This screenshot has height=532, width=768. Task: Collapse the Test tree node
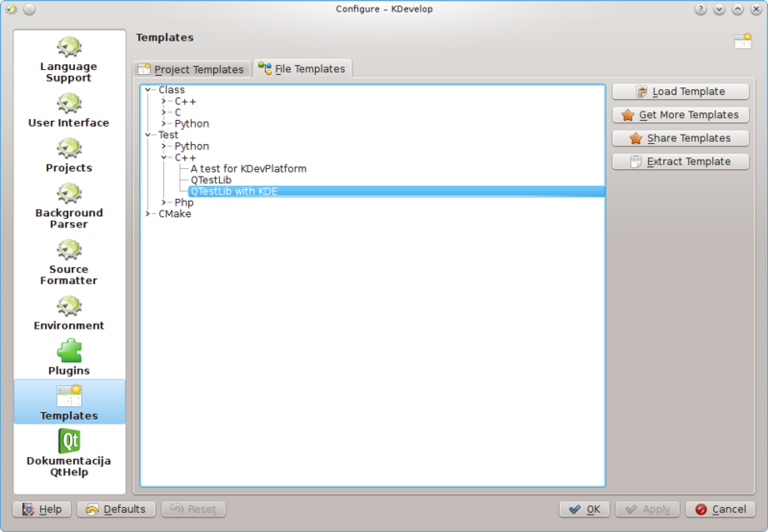[148, 134]
